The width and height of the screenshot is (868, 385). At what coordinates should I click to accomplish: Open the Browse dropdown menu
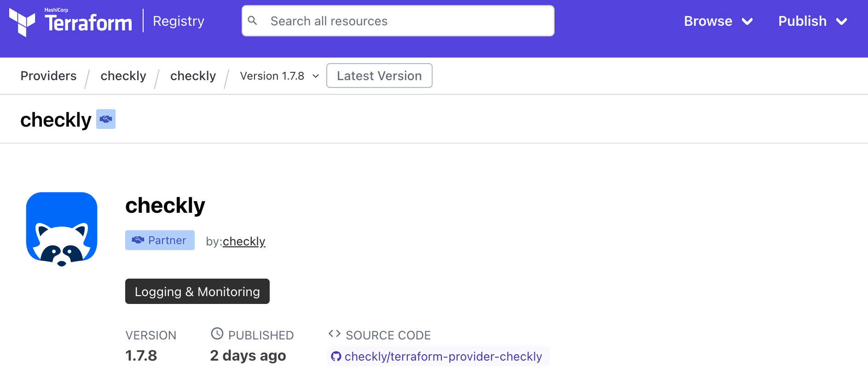[x=718, y=21]
